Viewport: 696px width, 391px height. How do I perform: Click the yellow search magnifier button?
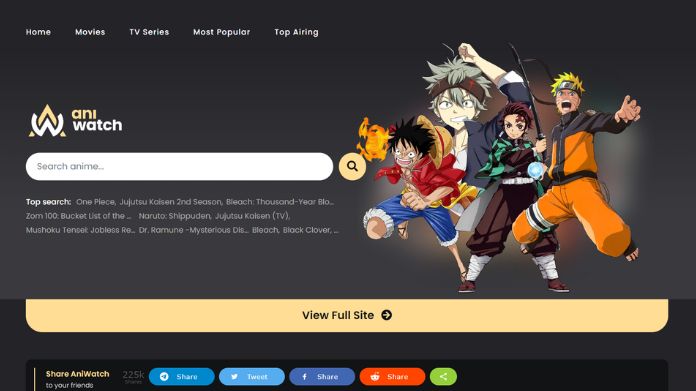[352, 166]
